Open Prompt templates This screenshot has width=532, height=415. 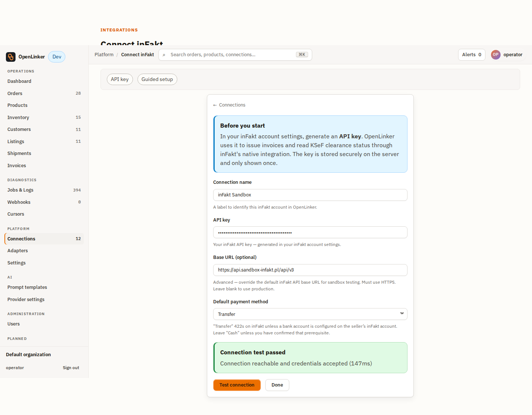coord(44,287)
